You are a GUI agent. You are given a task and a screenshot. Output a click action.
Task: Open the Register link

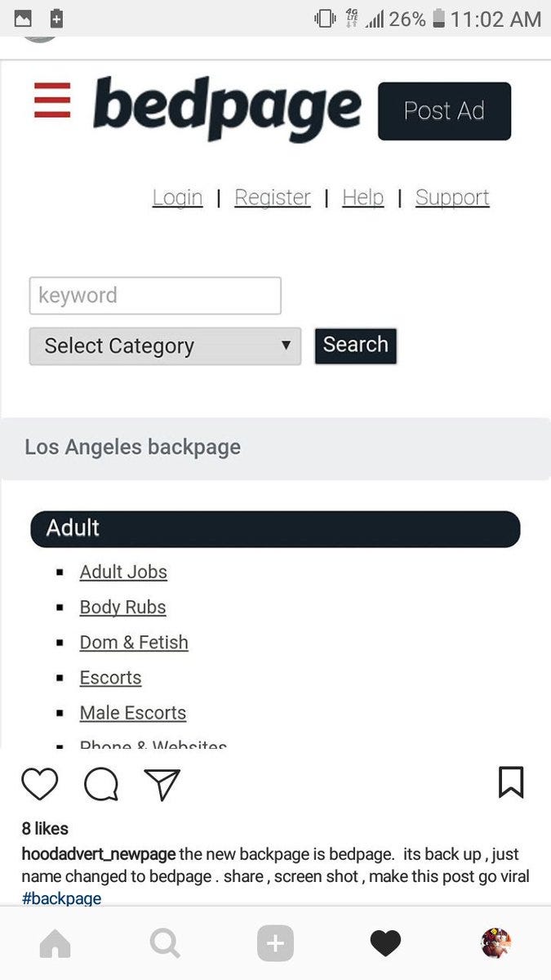(x=273, y=198)
